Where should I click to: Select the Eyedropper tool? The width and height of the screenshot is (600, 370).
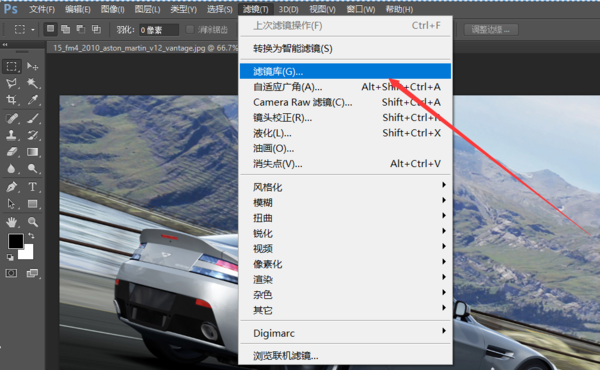coord(32,100)
